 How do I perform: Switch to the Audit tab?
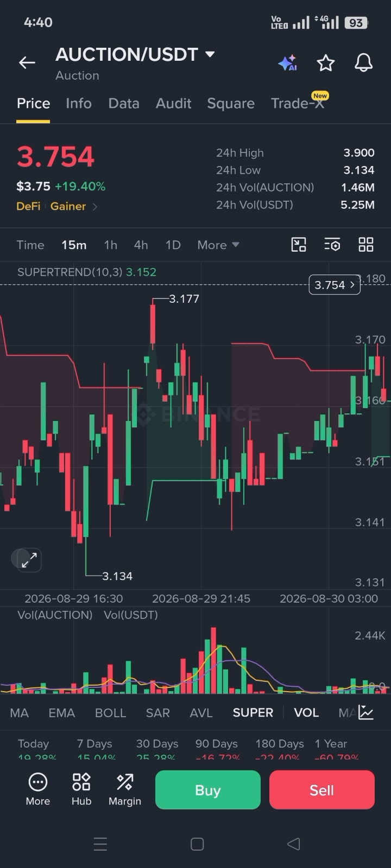(173, 103)
